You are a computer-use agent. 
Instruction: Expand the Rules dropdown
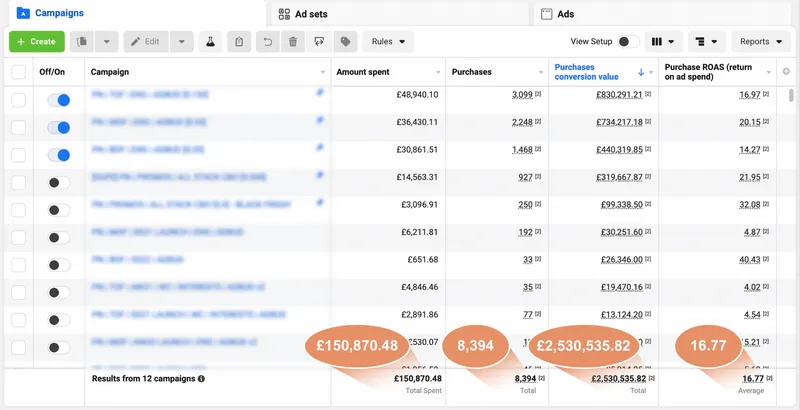(x=387, y=42)
